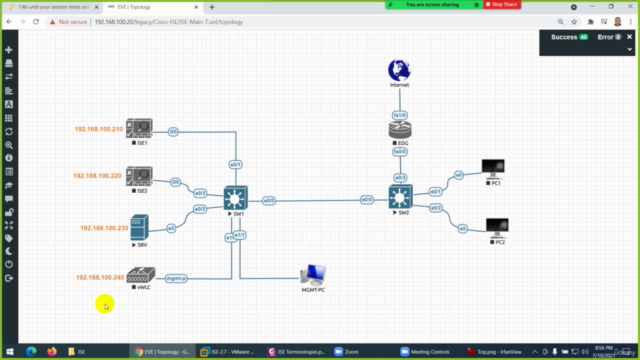Log out with the sidebar exit icon
Screen dimensions: 640x360
coord(9,278)
